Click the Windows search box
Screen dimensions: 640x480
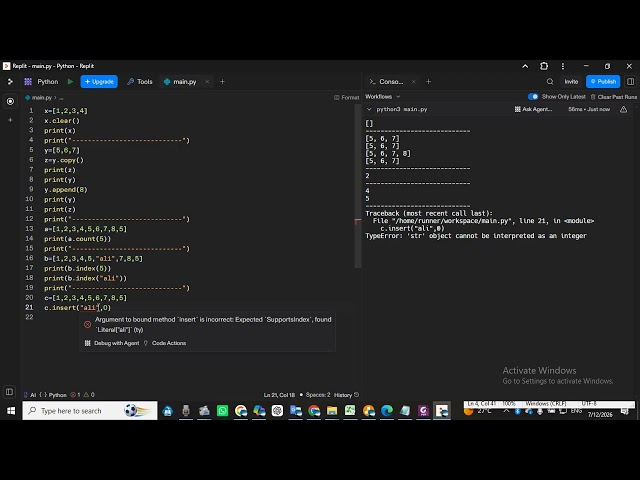tap(90, 411)
